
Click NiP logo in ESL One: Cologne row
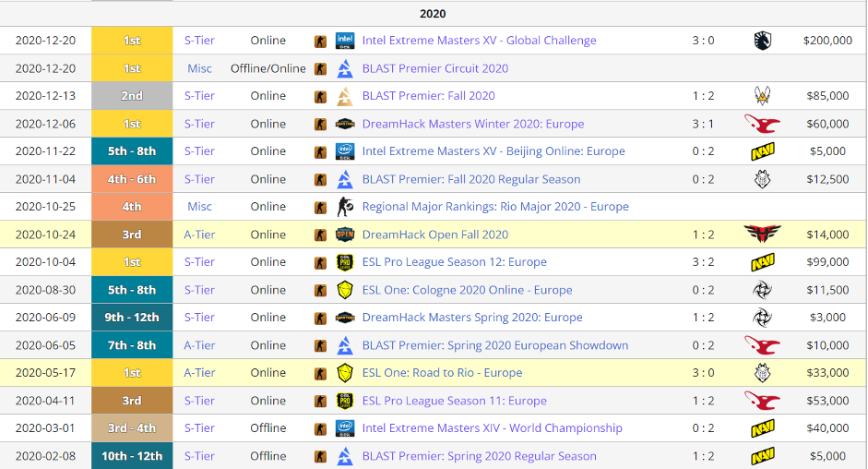tap(762, 290)
